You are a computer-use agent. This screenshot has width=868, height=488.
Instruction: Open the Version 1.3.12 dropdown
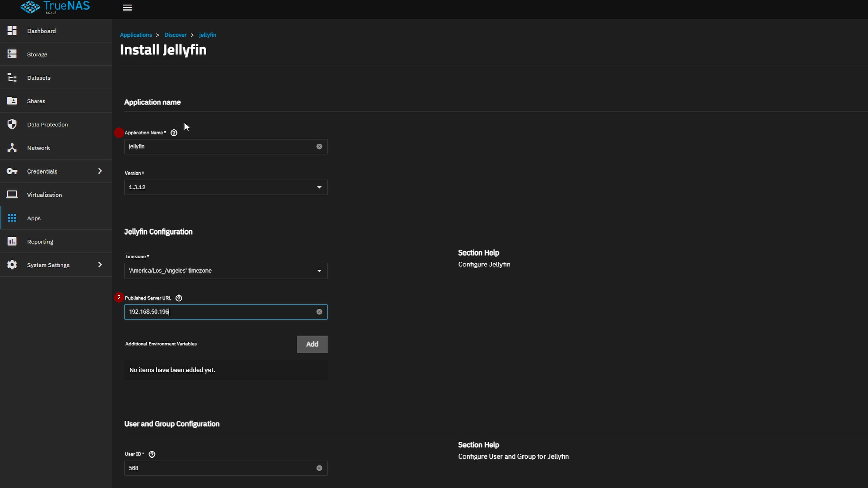[x=226, y=187]
